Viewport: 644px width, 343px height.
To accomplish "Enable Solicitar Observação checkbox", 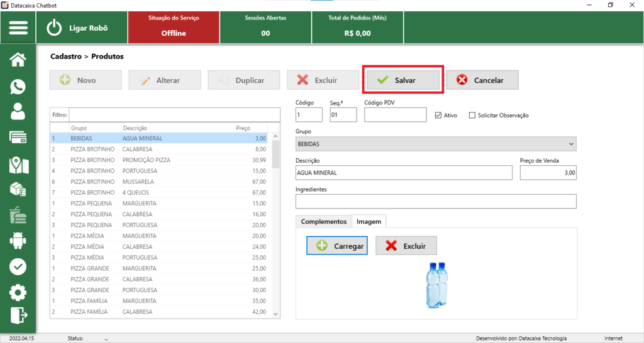I will pyautogui.click(x=472, y=115).
